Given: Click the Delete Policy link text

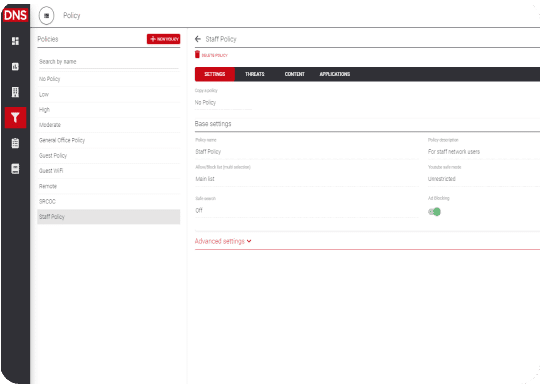Looking at the screenshot, I should click(215, 55).
